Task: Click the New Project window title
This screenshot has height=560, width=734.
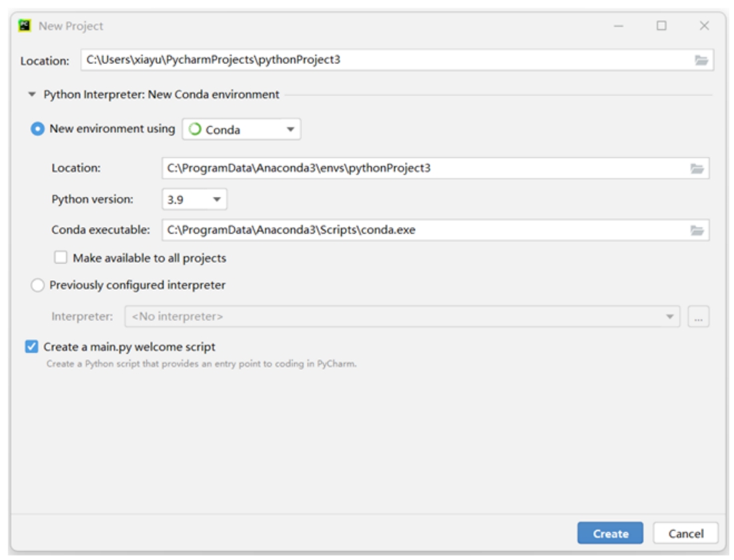Action: point(71,26)
